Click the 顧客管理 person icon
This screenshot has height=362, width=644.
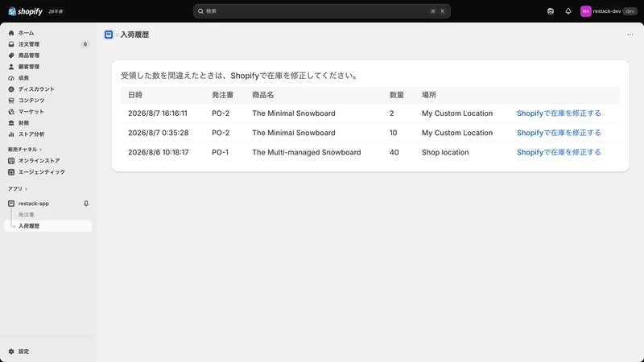click(x=11, y=67)
